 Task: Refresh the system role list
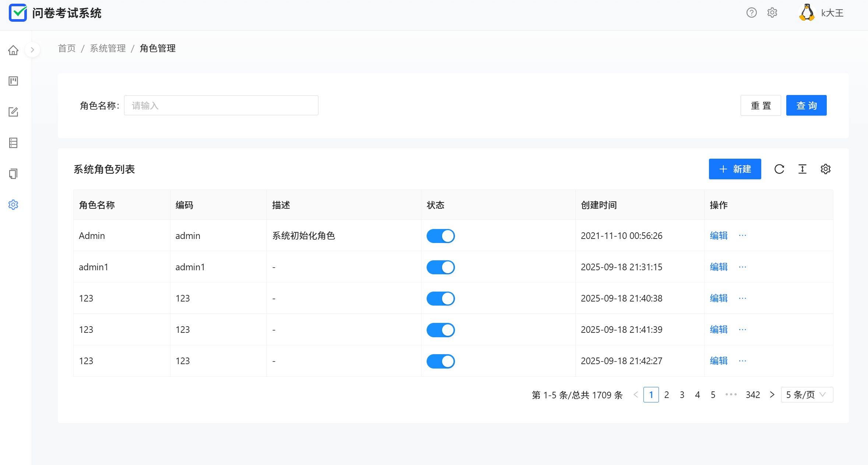[x=779, y=169]
